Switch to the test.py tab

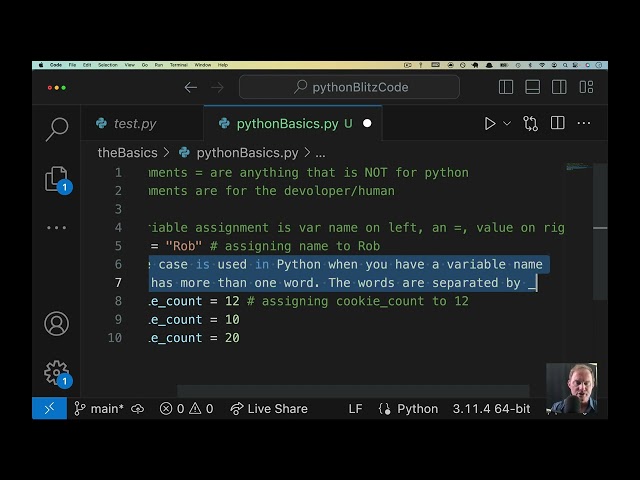click(x=135, y=123)
